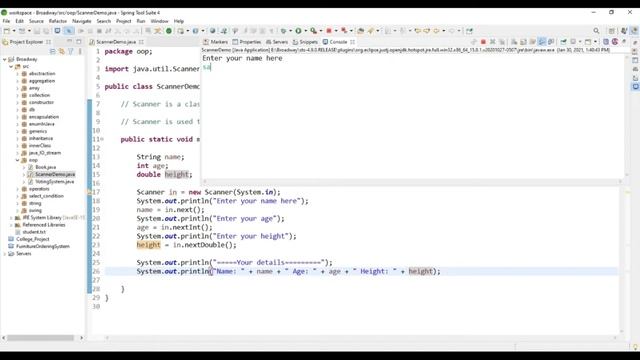Viewport: 640px width, 360px height.
Task: Click the Clear Console icon
Action: coord(514,42)
